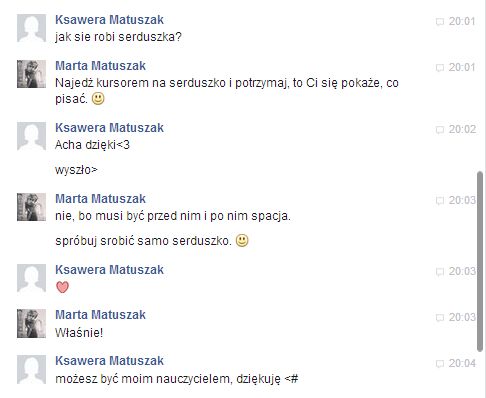486x398 pixels.
Task: Click Ksawera's blank avatar beside 'jak sie robi'
Action: click(31, 28)
